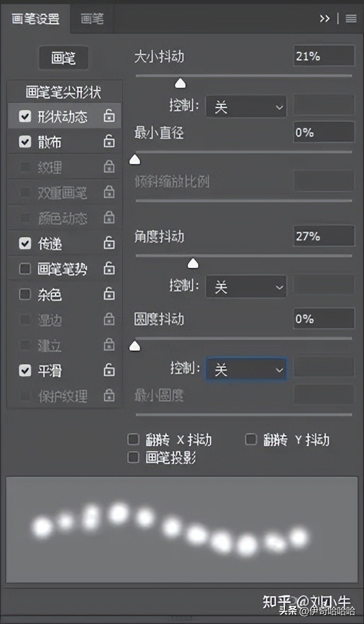Enable the 画笔投影 checkbox
This screenshot has width=364, height=624.
tap(133, 457)
